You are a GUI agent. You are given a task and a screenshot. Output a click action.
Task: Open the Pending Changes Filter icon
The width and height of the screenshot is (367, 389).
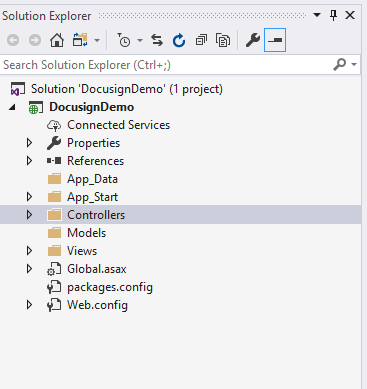pos(124,41)
